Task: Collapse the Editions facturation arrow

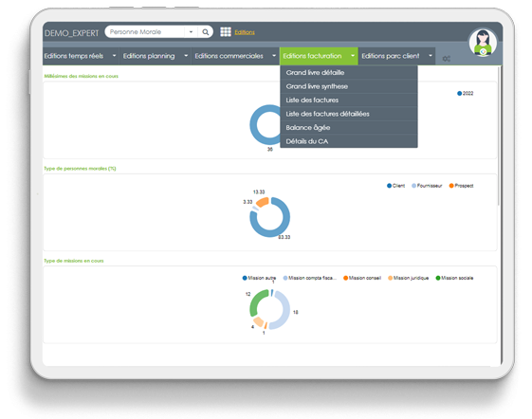Action: point(353,56)
